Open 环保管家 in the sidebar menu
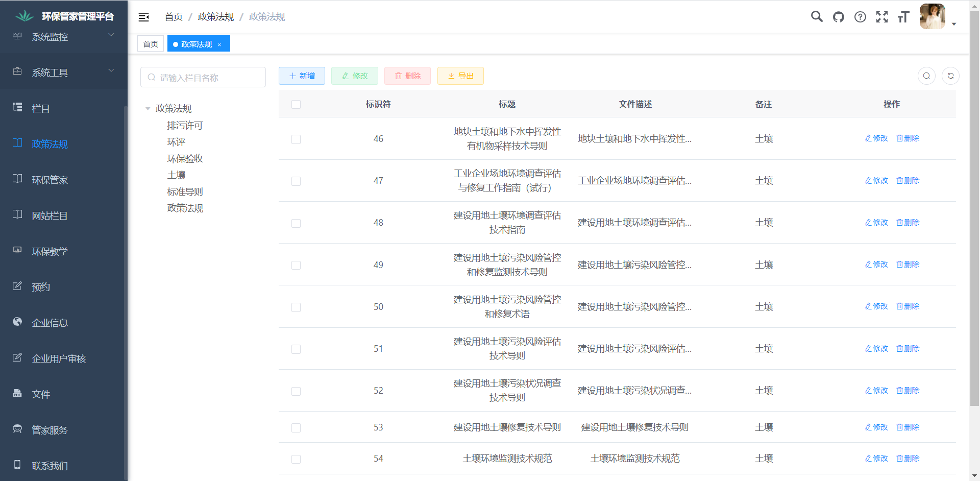 click(x=50, y=180)
